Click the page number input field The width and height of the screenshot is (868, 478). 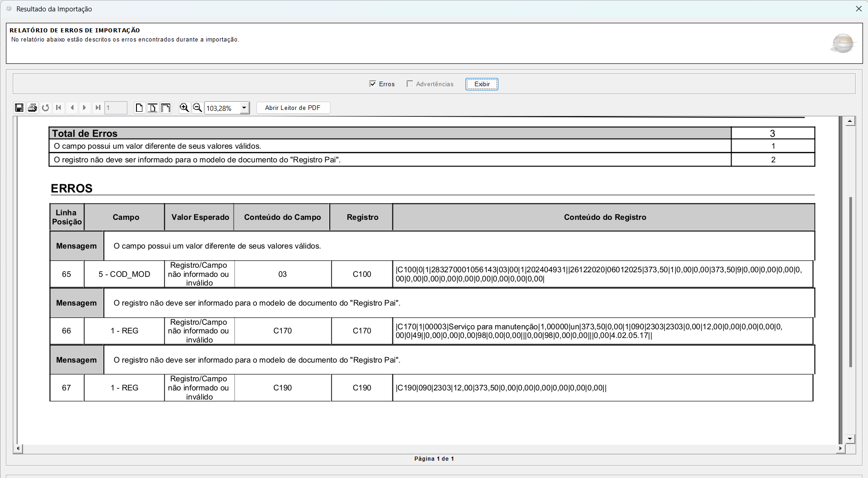click(x=115, y=108)
